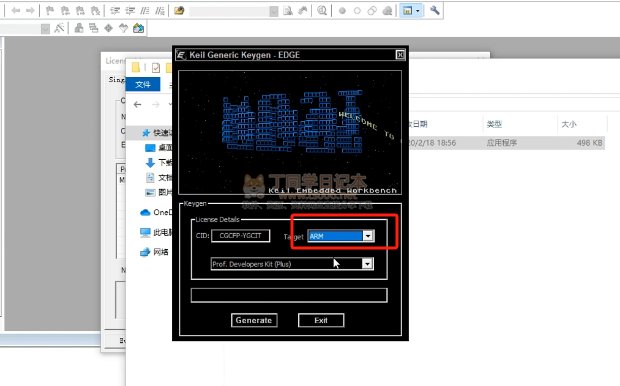Viewport: 620px width, 386px height.
Task: Click the open file folder icon in the toolbar
Action: [179, 10]
